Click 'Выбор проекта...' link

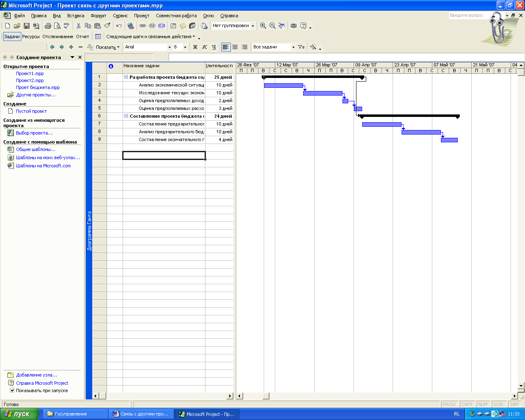tap(34, 133)
